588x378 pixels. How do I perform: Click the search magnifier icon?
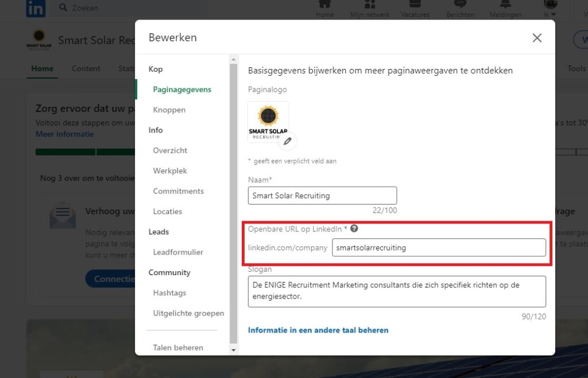[x=63, y=8]
